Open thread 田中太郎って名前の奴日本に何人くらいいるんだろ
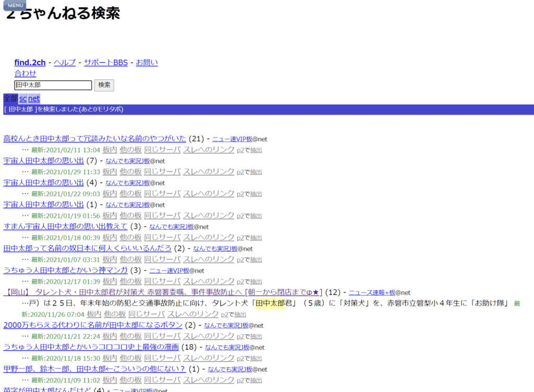 point(88,249)
